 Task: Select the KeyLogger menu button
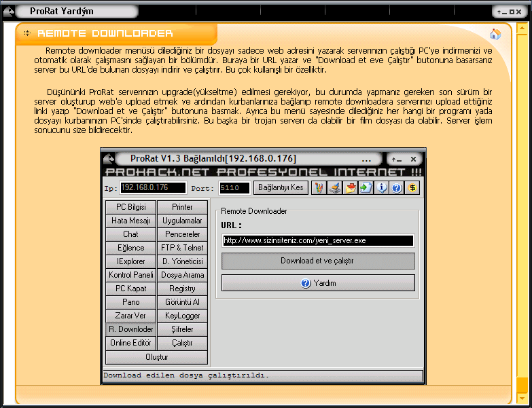pos(182,316)
